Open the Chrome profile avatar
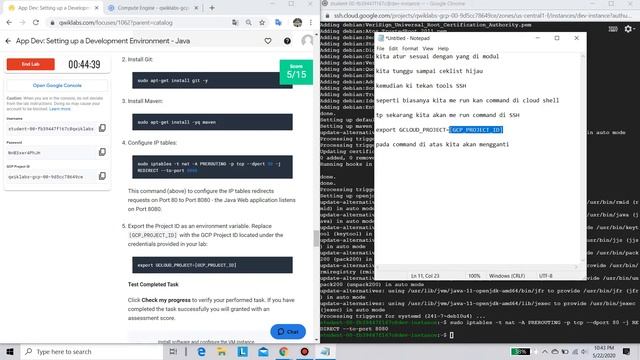This screenshot has height=360, width=640. point(297,22)
